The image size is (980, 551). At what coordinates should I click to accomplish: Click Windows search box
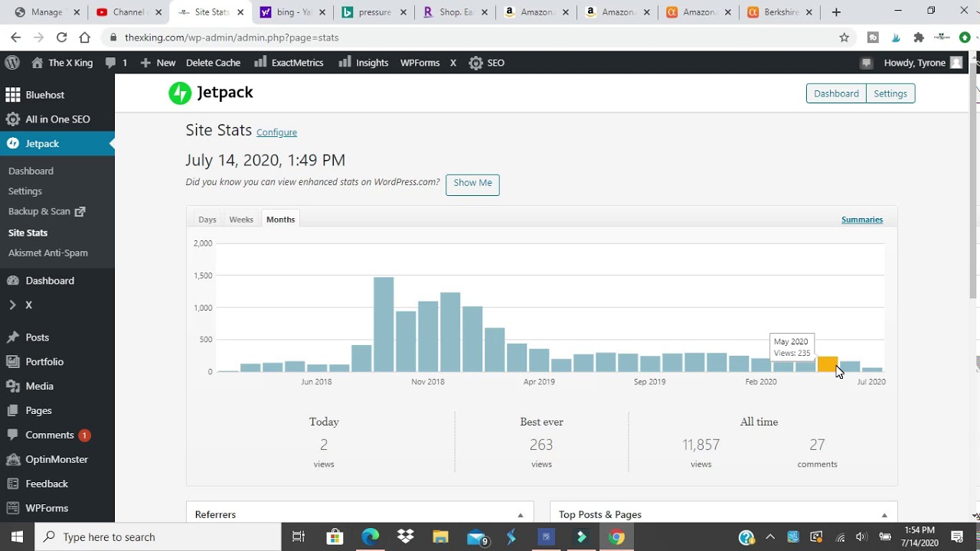[x=157, y=536]
